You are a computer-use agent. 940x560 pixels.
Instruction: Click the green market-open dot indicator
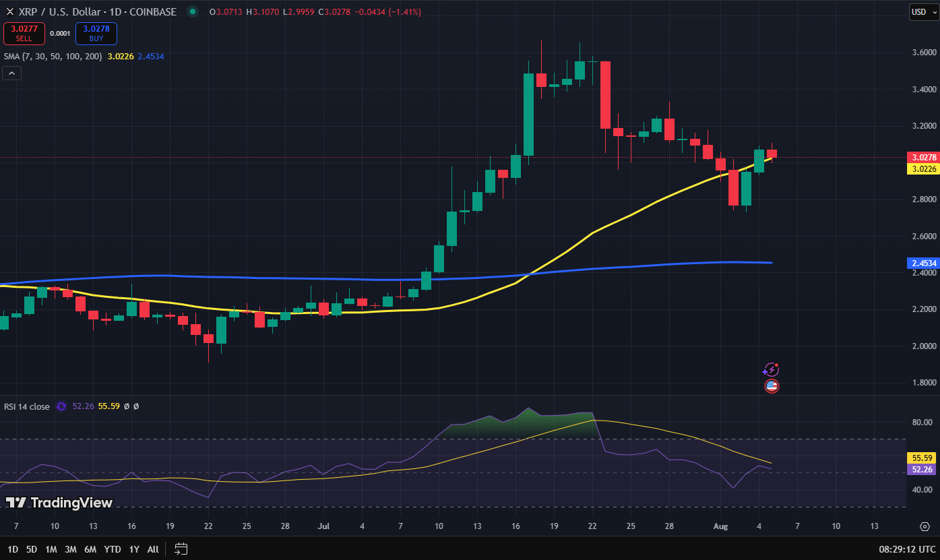coord(191,11)
